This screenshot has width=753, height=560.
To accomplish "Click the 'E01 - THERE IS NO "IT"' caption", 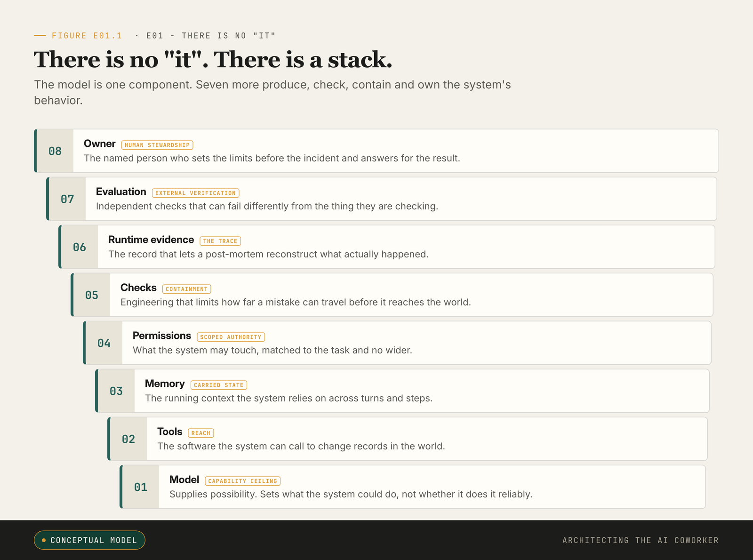I will coord(211,36).
